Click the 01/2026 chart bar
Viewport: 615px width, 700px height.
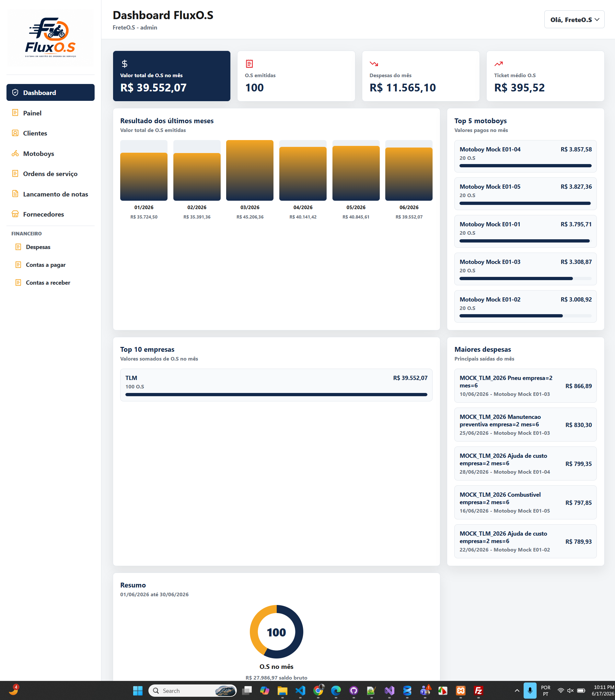coord(144,176)
